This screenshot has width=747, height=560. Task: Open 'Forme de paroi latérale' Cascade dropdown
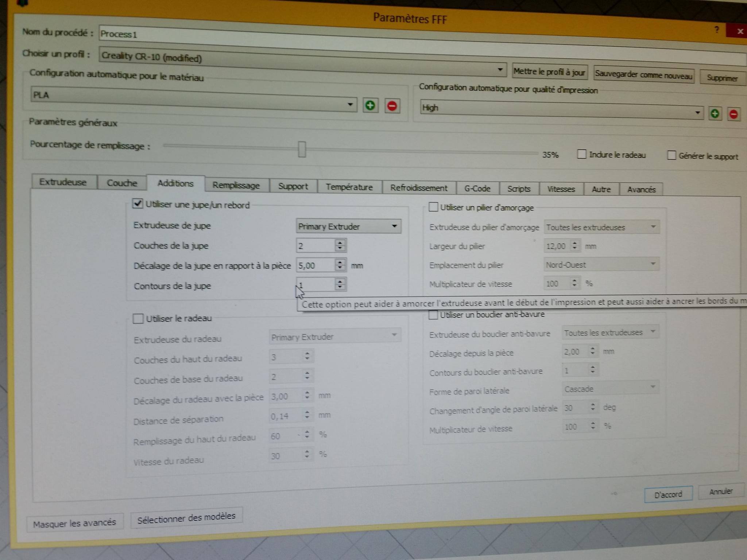click(x=610, y=388)
